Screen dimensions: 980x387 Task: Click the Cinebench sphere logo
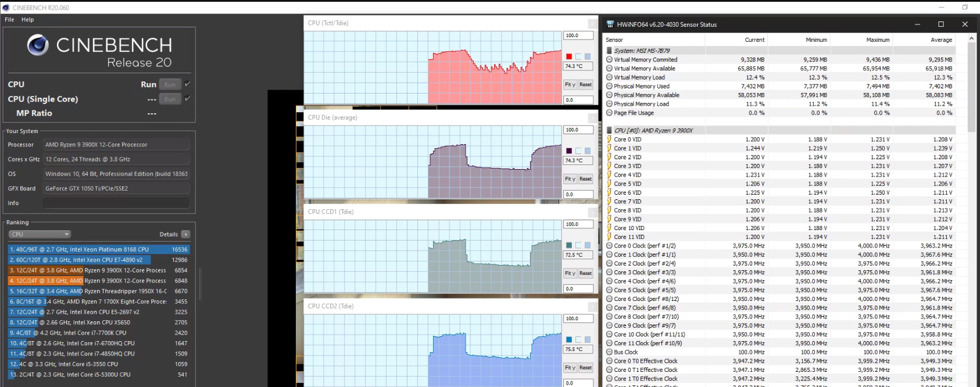click(38, 45)
